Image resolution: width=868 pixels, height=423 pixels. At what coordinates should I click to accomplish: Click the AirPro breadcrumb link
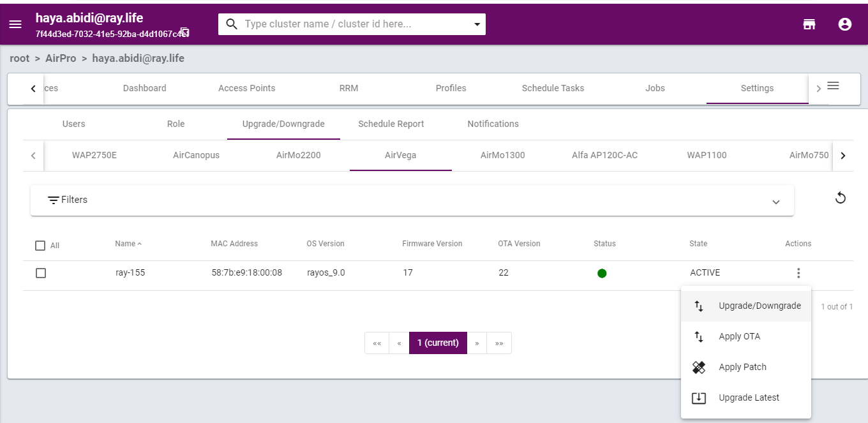point(61,59)
